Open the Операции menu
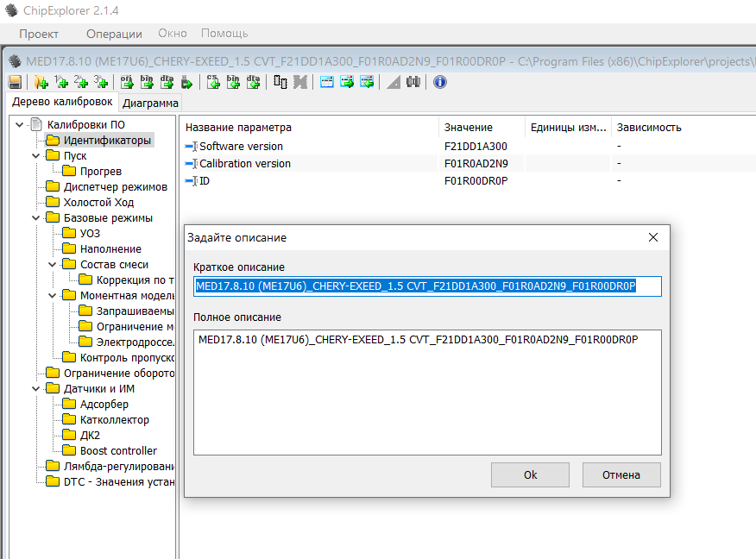Viewport: 756px width, 559px height. tap(114, 34)
